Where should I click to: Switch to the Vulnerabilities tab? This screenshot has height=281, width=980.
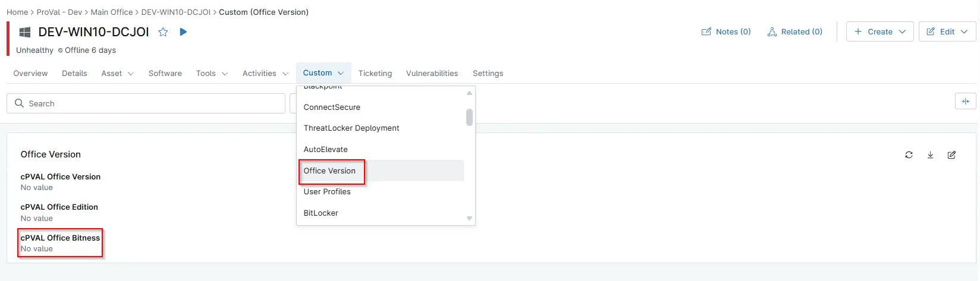pyautogui.click(x=432, y=74)
